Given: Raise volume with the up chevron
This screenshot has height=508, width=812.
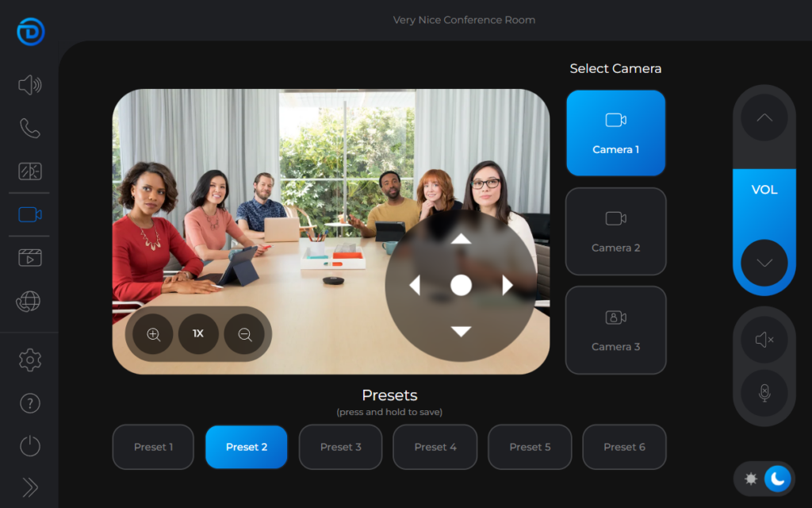Looking at the screenshot, I should (764, 118).
